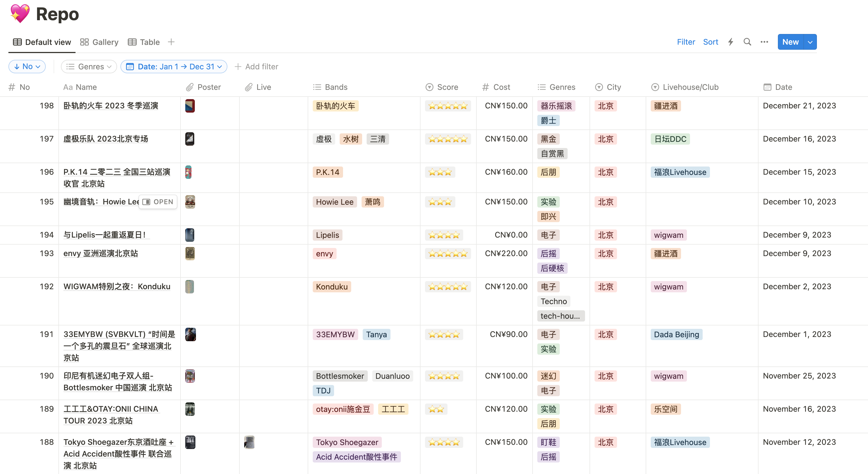Viewport: 868px width, 474px height.
Task: Switch to the Table view tab
Action: click(x=144, y=42)
